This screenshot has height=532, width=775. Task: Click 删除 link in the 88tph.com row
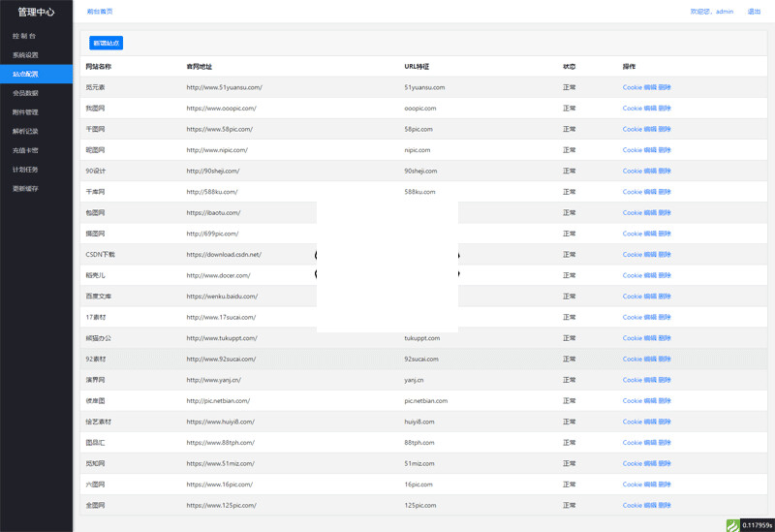click(665, 443)
